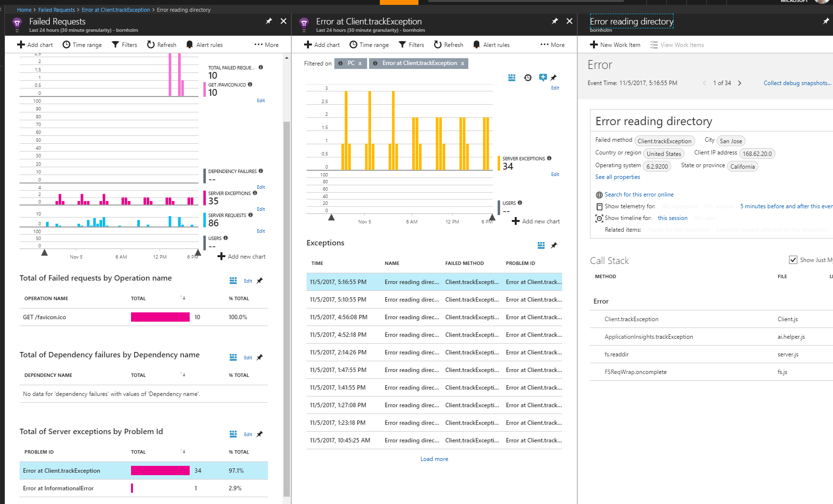Pin Failed requests by Operation name table
Image resolution: width=833 pixels, height=504 pixels.
260,281
